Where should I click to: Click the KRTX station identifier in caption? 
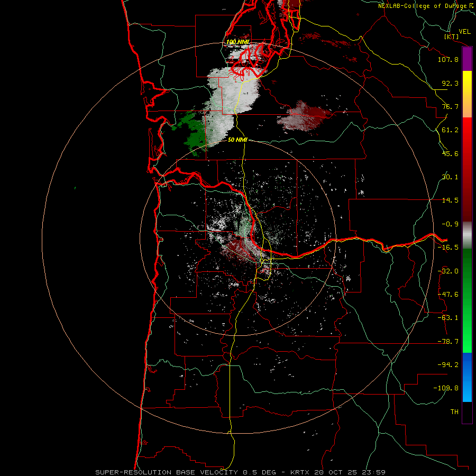[x=300, y=472]
